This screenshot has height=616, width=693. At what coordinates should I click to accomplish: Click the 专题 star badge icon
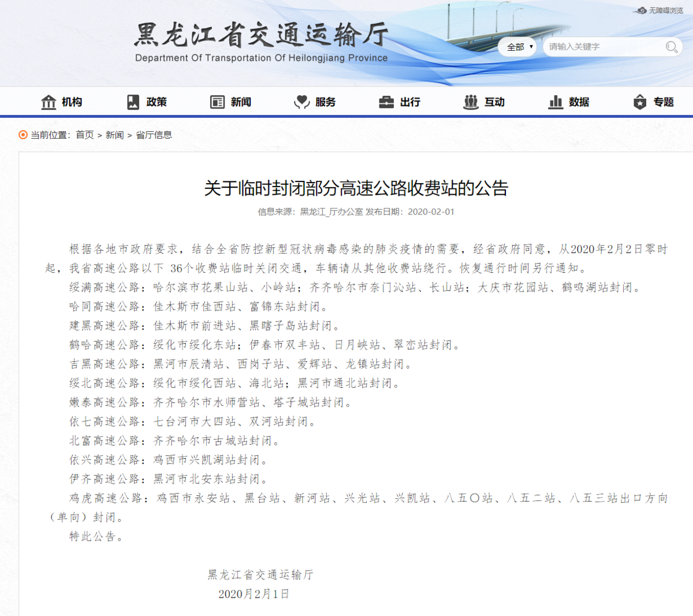coord(640,102)
